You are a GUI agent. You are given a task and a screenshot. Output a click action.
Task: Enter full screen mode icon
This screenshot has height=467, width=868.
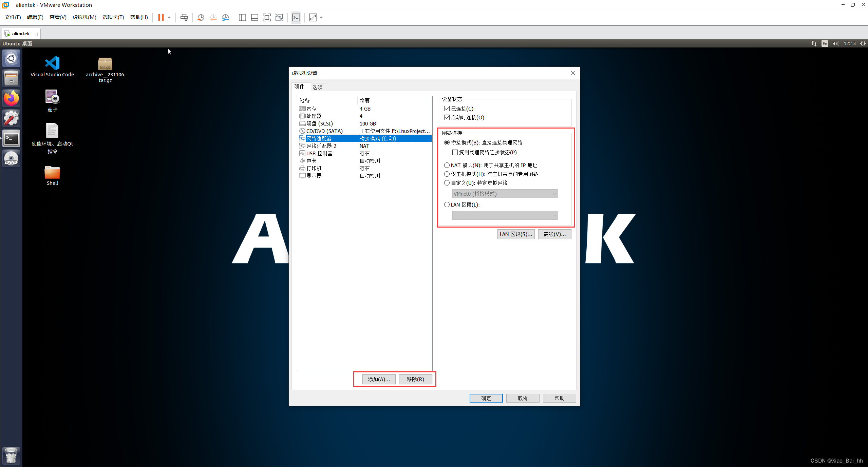[267, 18]
